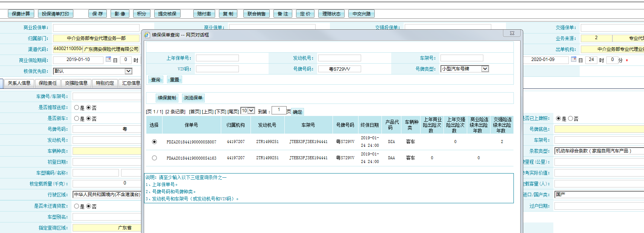Switch to the 保险责任 tab

(x=48, y=83)
